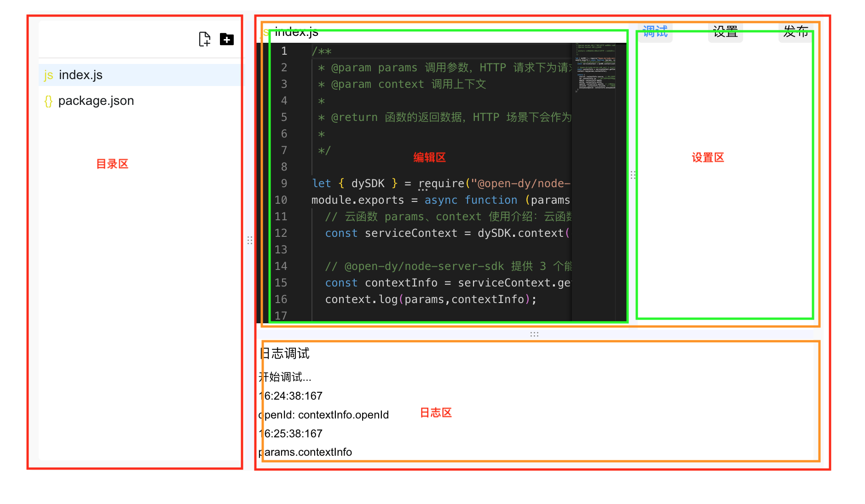Image resolution: width=865 pixels, height=504 pixels.
Task: Click the drag handle between editor and settings panel
Action: (633, 175)
